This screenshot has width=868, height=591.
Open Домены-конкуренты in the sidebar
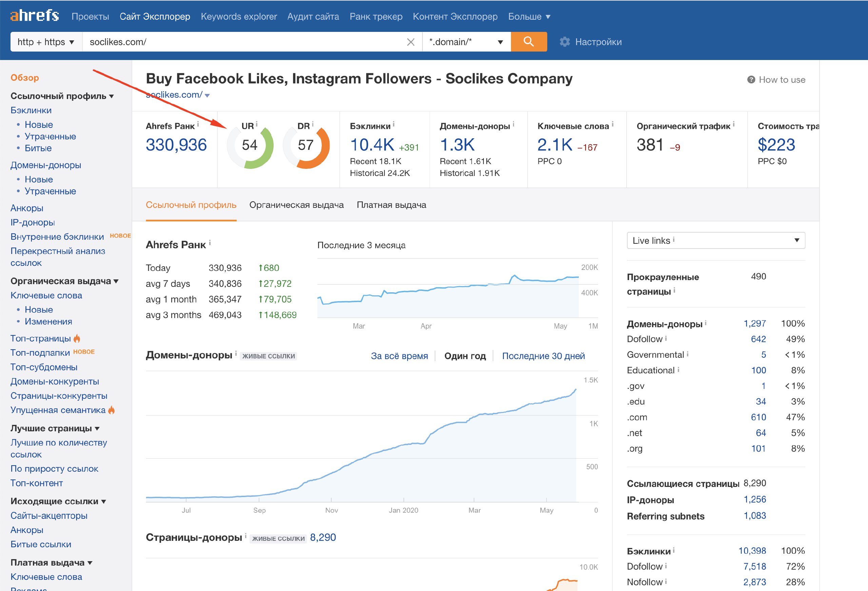[55, 381]
